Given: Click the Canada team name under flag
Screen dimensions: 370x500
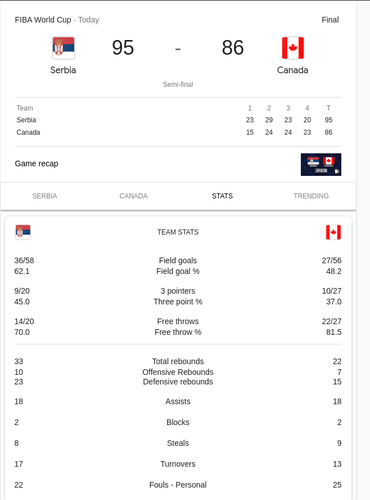Looking at the screenshot, I should click(293, 70).
